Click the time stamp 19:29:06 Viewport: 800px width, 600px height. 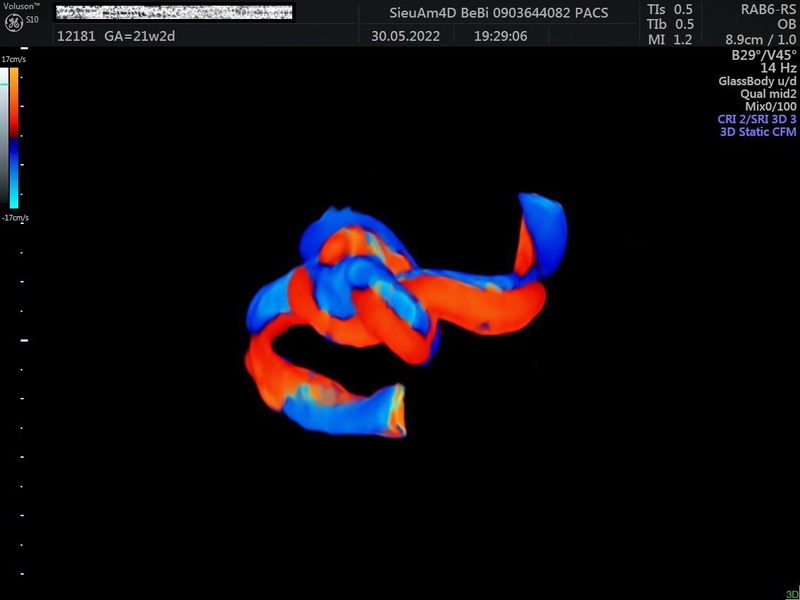499,34
